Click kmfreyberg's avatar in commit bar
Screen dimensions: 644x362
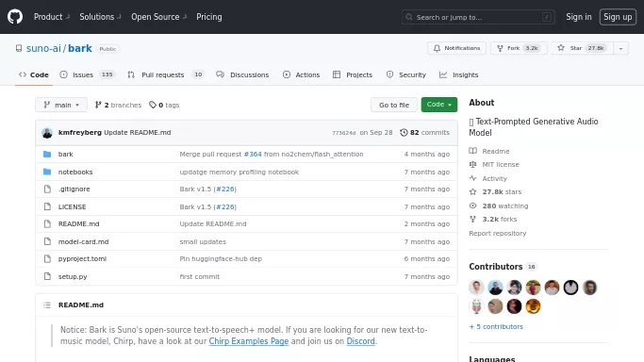click(47, 133)
